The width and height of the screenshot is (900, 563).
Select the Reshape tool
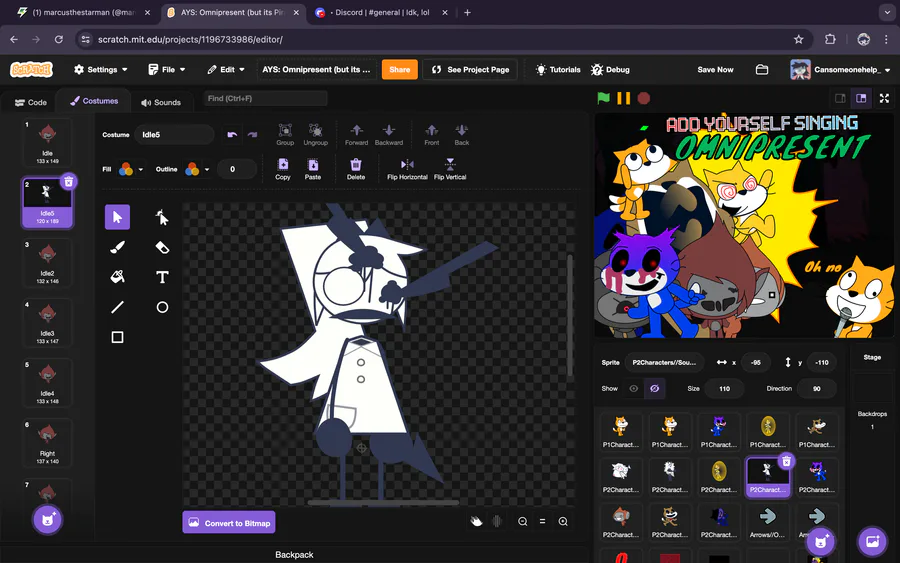162,217
